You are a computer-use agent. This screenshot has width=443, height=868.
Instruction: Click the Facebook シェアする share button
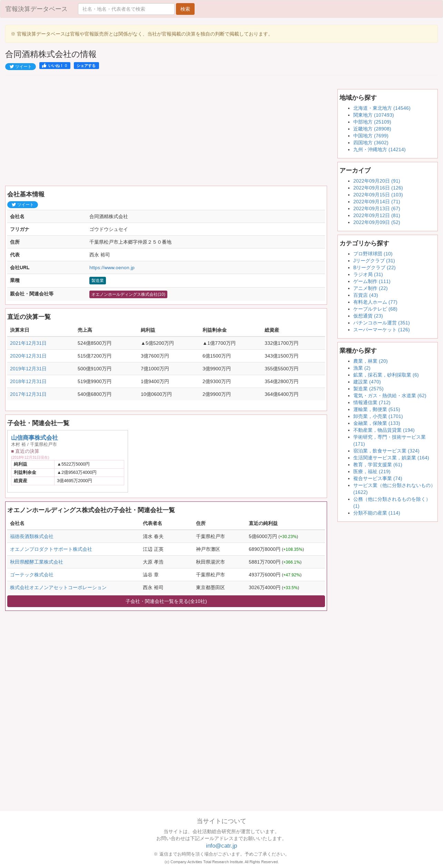(x=86, y=66)
